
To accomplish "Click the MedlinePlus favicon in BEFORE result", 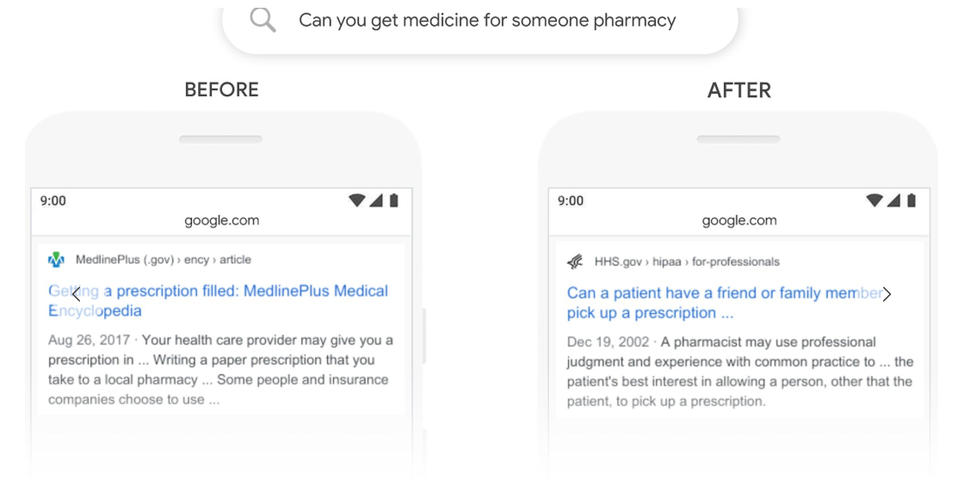I will [56, 260].
